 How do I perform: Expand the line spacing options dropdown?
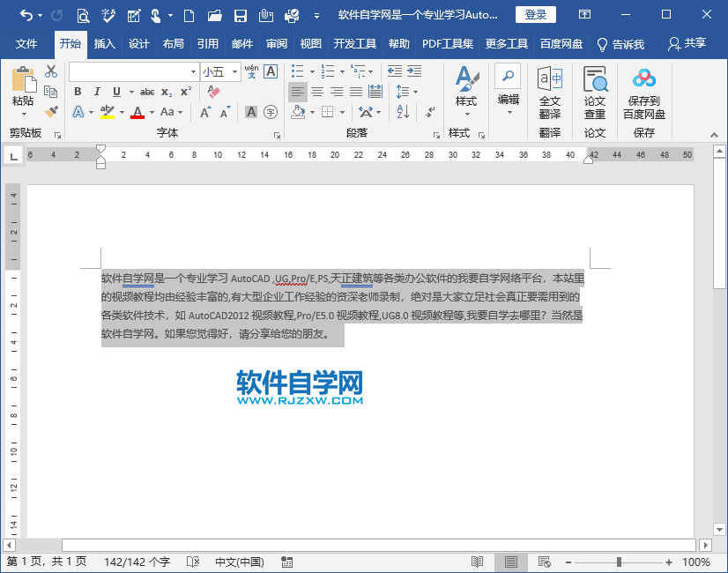415,91
